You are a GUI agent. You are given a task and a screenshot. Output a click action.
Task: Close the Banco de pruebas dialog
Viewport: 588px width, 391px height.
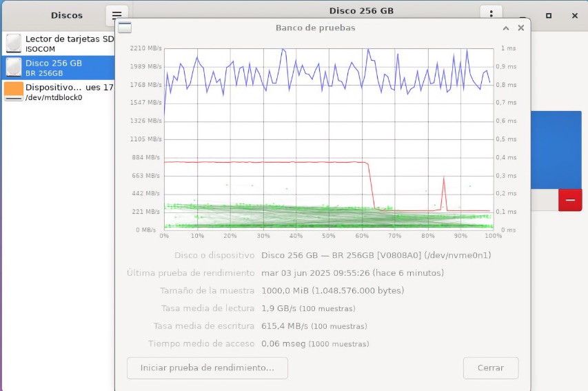(521, 28)
